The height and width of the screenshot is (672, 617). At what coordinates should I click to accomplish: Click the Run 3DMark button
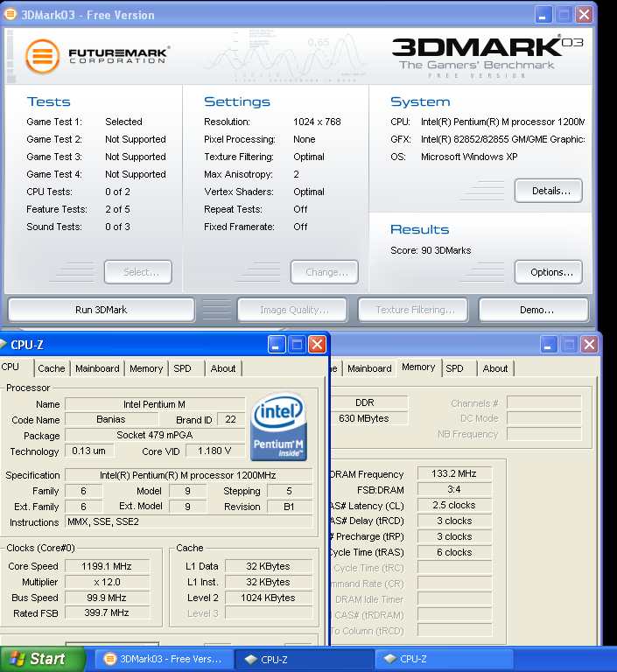pyautogui.click(x=102, y=310)
